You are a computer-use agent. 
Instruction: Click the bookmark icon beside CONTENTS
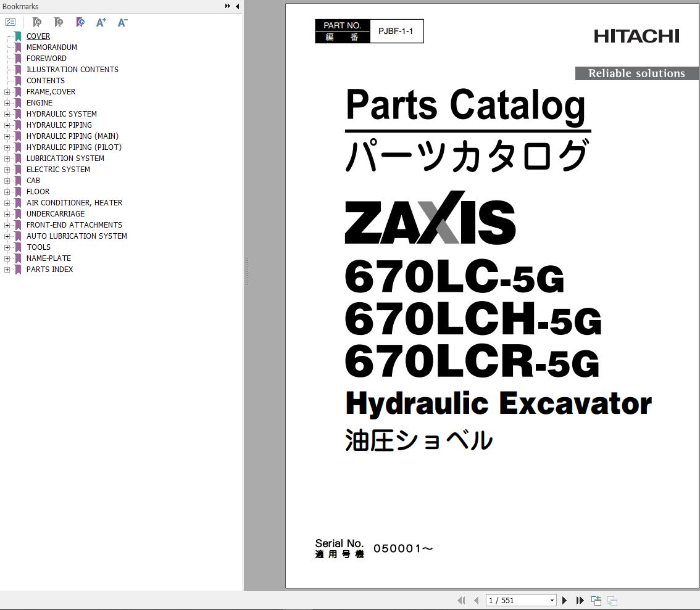coord(18,81)
